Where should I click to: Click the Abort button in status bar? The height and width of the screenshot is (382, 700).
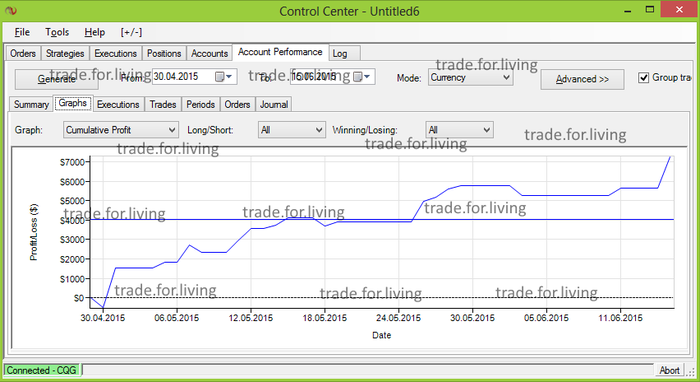tap(669, 370)
